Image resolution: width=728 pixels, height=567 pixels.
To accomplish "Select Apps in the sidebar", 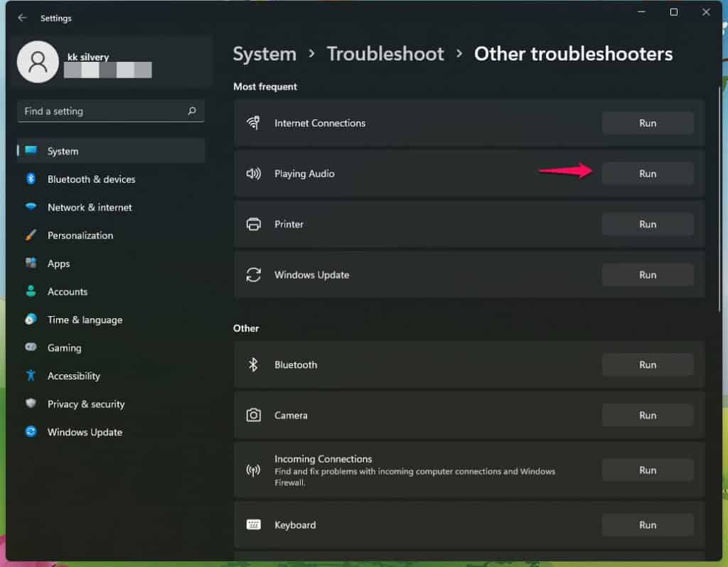I will tap(111, 264).
